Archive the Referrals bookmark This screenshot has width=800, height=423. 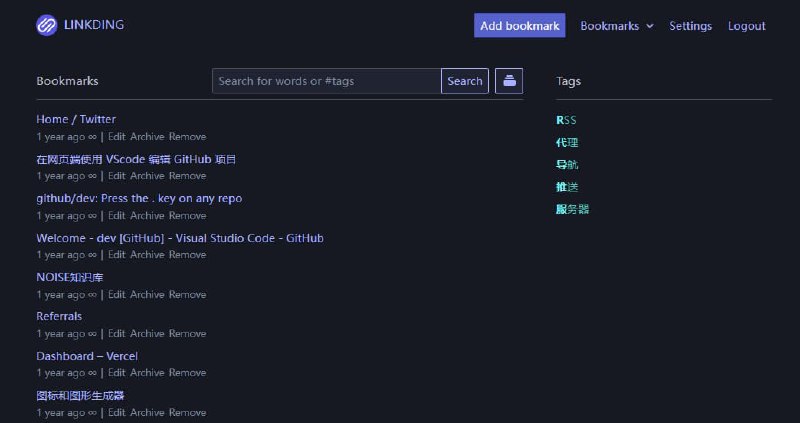click(147, 334)
